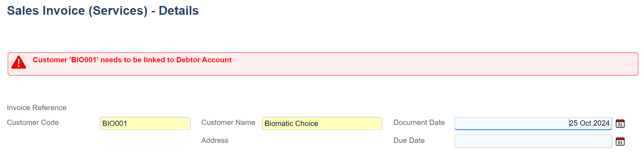The width and height of the screenshot is (644, 152).
Task: Click into the Customer Code field
Action: click(x=145, y=123)
